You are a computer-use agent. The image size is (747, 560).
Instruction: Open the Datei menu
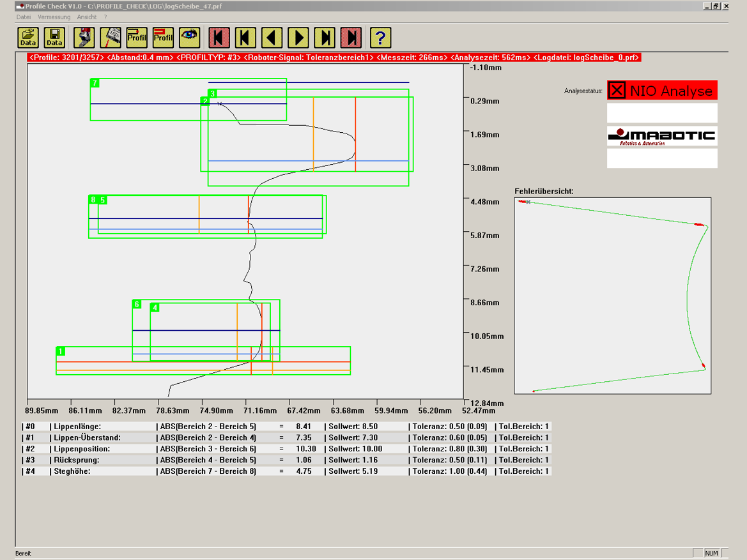(x=24, y=17)
